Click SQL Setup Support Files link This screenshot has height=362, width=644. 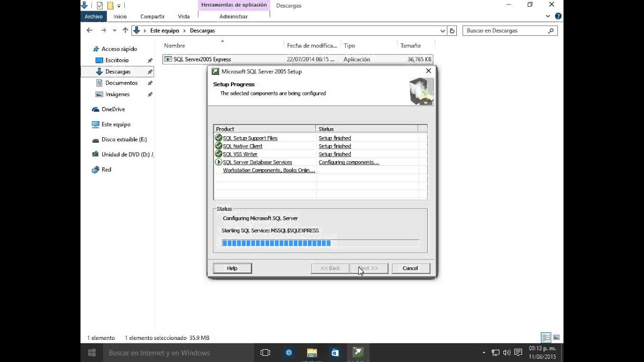(250, 138)
